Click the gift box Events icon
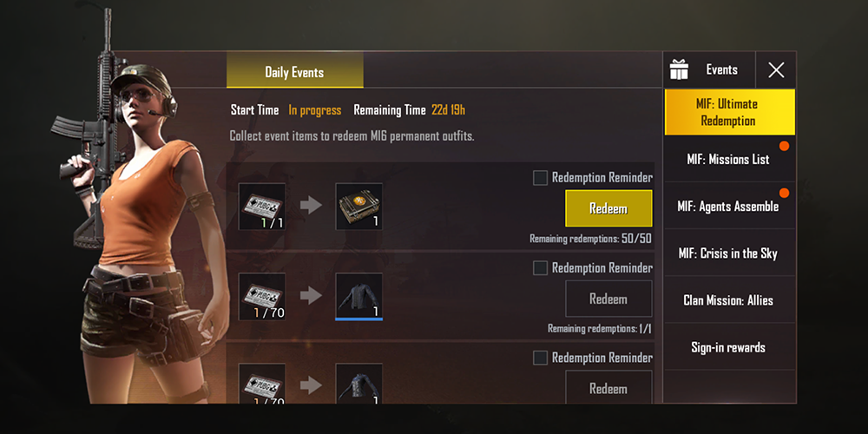Viewport: 868px width, 434px height. point(679,69)
